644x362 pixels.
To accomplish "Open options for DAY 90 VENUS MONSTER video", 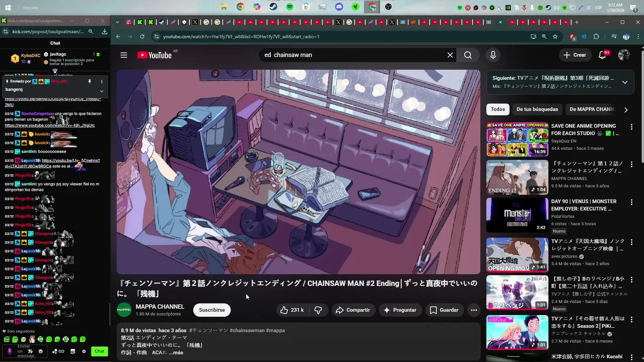I will point(631,203).
